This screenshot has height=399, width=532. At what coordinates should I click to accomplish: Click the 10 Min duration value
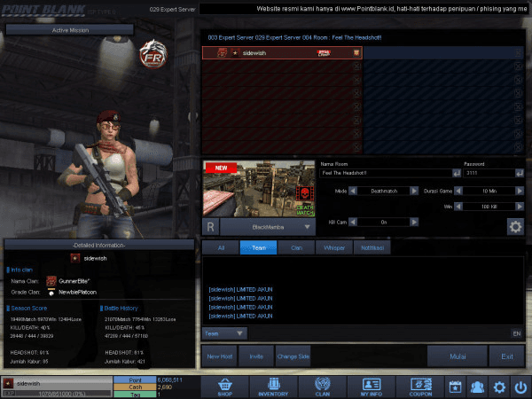click(x=489, y=191)
